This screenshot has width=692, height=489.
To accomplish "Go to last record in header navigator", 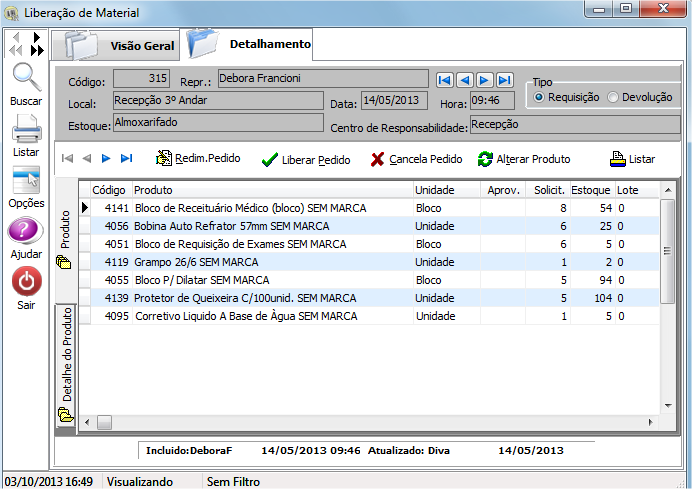I will (x=505, y=80).
